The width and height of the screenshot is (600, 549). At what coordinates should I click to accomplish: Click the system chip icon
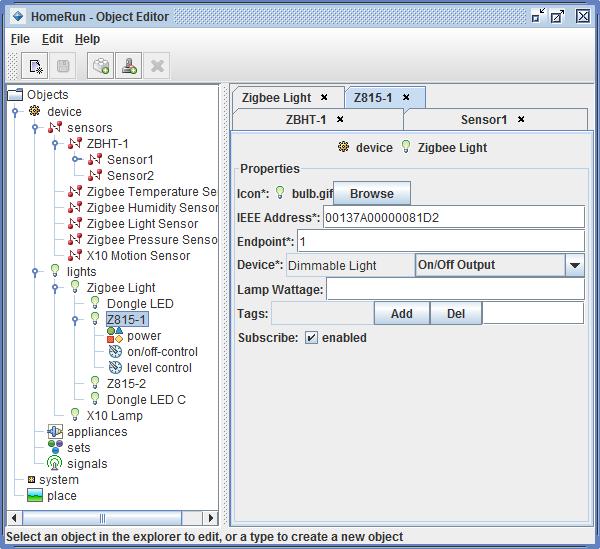click(31, 479)
